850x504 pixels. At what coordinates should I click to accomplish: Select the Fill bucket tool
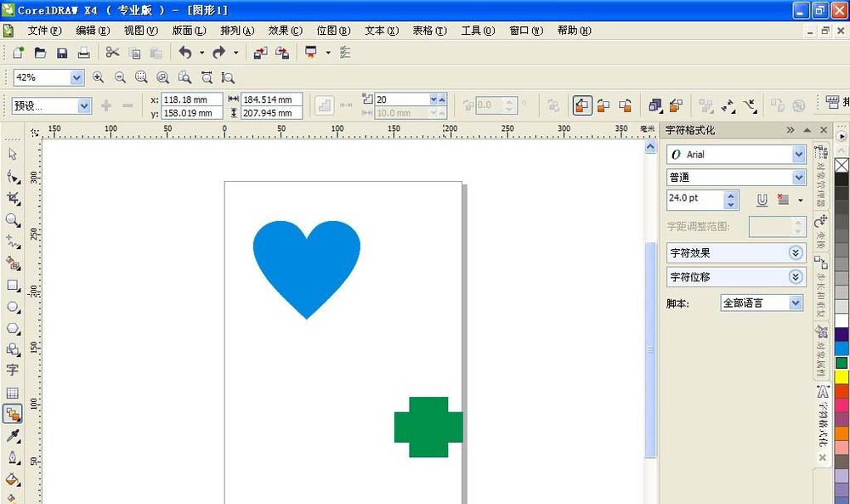click(x=13, y=479)
